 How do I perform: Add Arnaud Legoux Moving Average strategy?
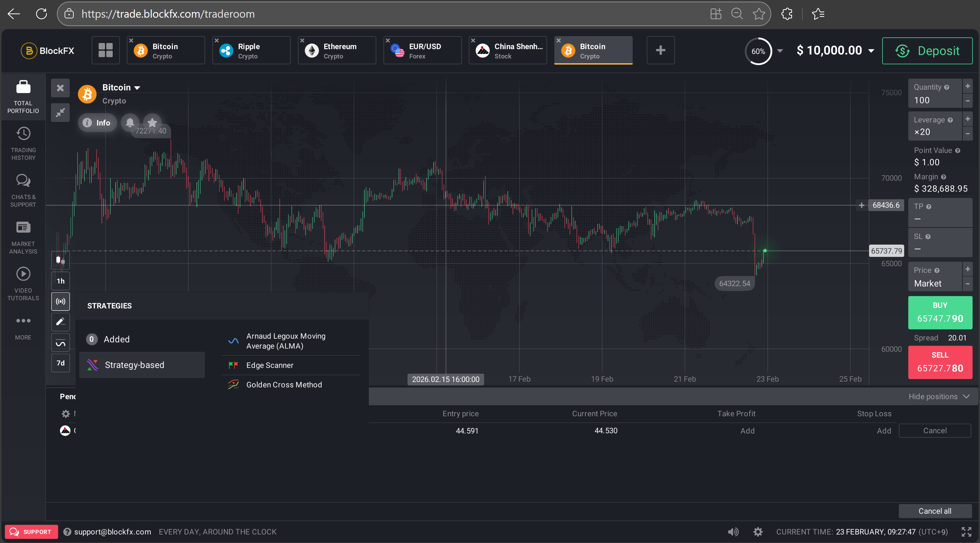[x=291, y=341]
